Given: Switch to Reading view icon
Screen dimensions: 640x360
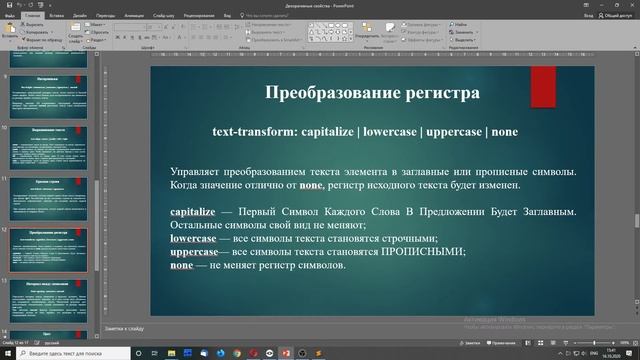Looking at the screenshot, I should tap(553, 343).
